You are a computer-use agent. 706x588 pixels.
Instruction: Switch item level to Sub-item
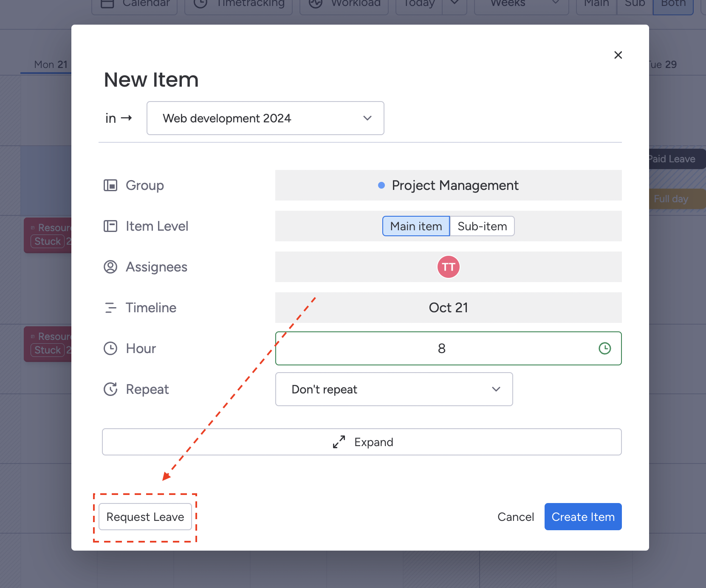coord(482,226)
